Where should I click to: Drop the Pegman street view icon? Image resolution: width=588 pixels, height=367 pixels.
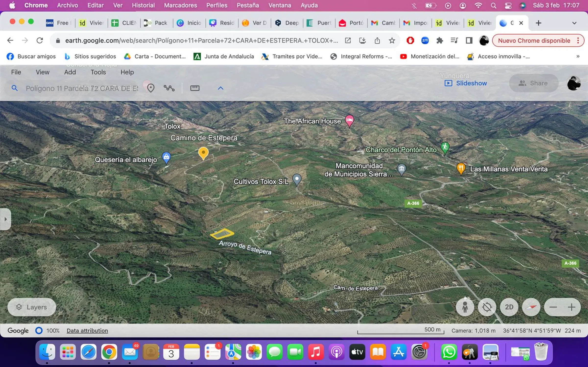point(465,307)
